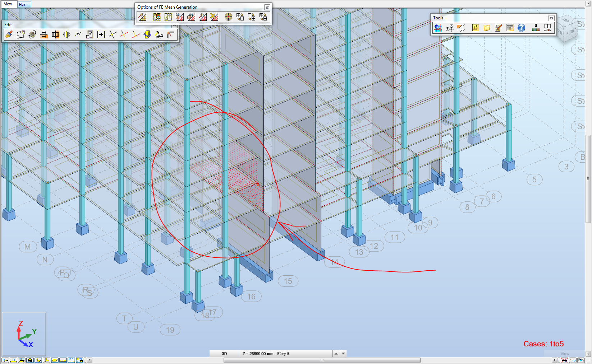Unfreeze the mesh with the unlock icon

(x=191, y=17)
